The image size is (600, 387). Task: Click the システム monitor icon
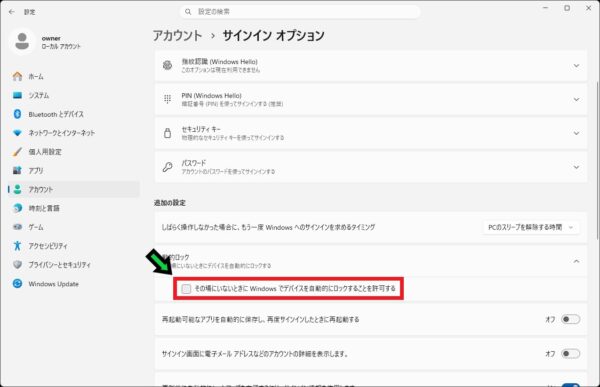point(17,95)
